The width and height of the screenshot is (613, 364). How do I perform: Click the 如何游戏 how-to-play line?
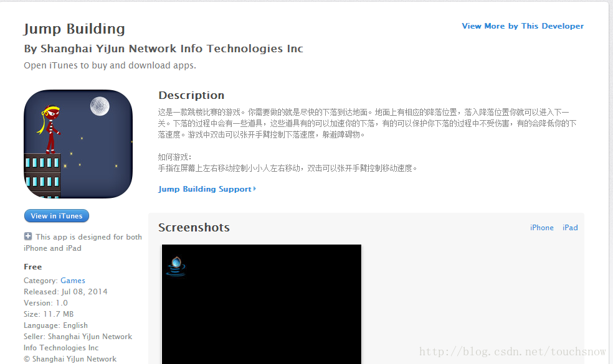click(175, 157)
